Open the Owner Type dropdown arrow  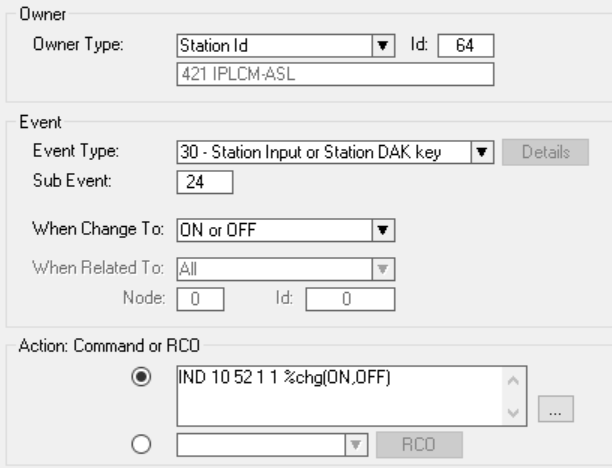379,46
